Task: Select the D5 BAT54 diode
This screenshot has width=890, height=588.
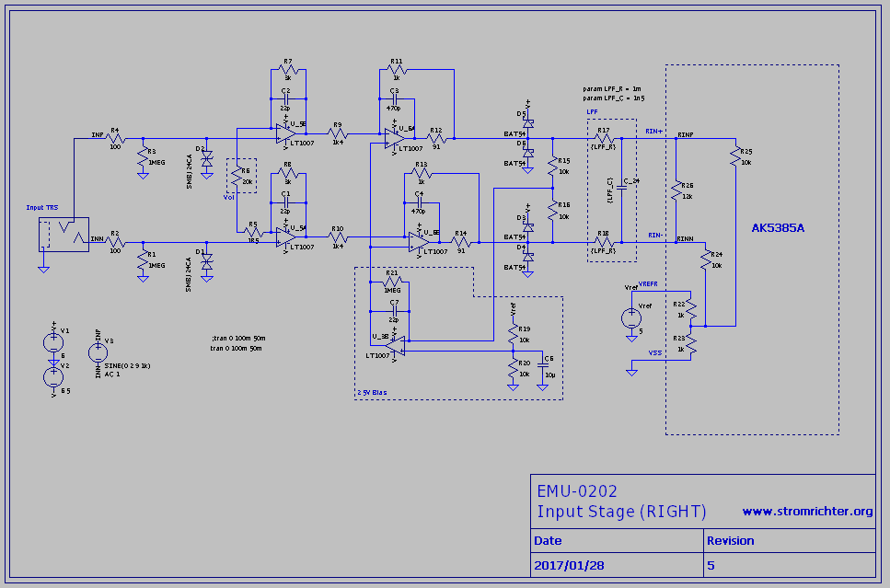Action: 528,121
